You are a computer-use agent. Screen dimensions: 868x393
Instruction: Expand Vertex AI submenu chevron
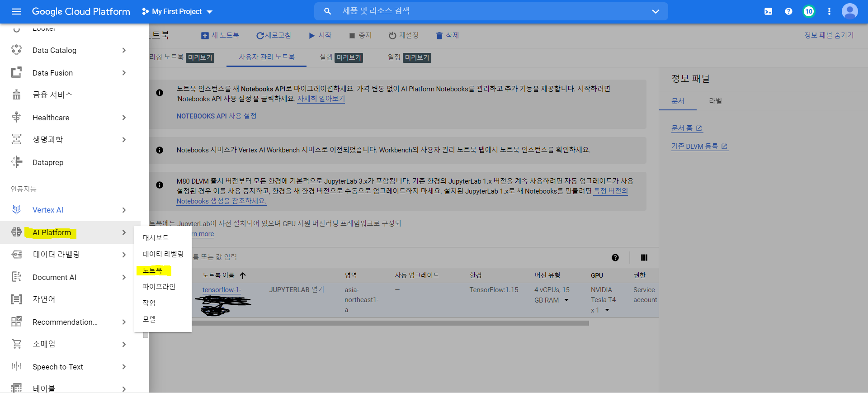pos(124,210)
